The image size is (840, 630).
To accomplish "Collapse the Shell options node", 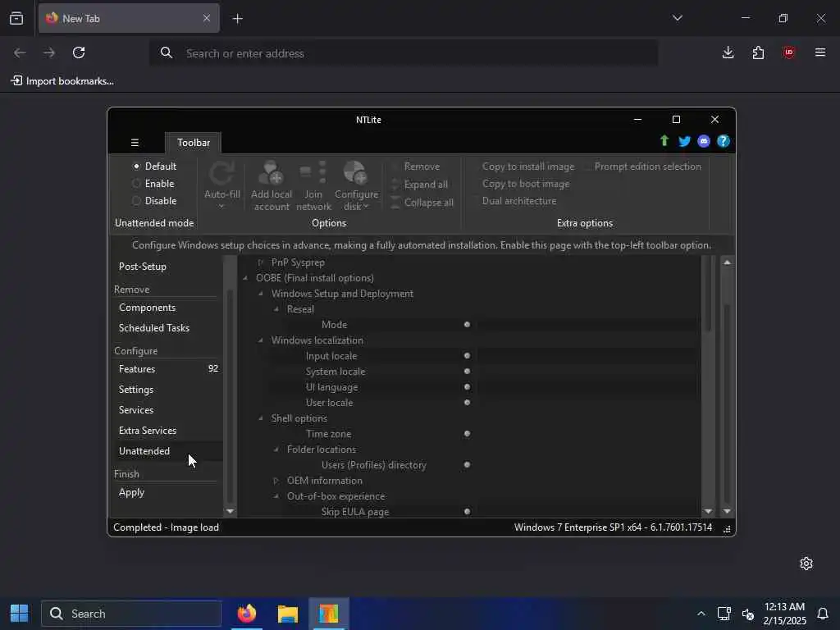I will [x=260, y=418].
